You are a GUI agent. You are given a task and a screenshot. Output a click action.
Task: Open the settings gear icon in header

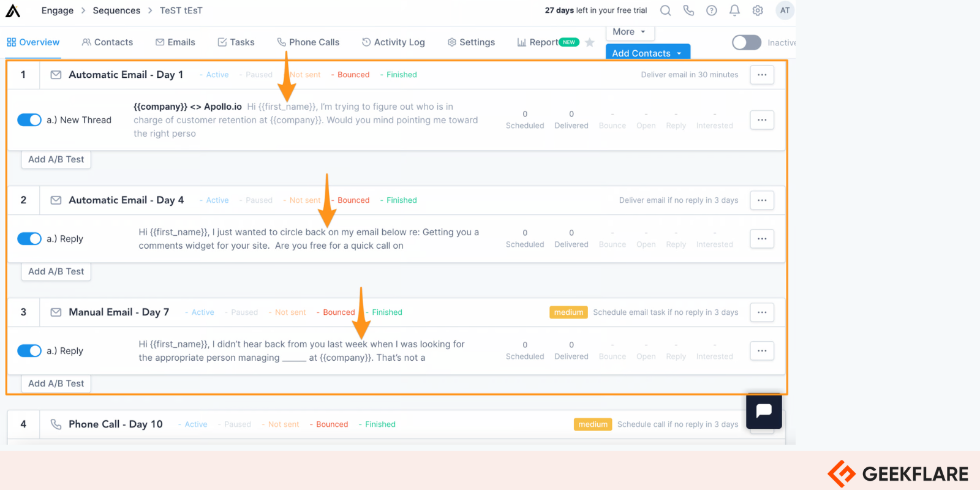tap(758, 10)
